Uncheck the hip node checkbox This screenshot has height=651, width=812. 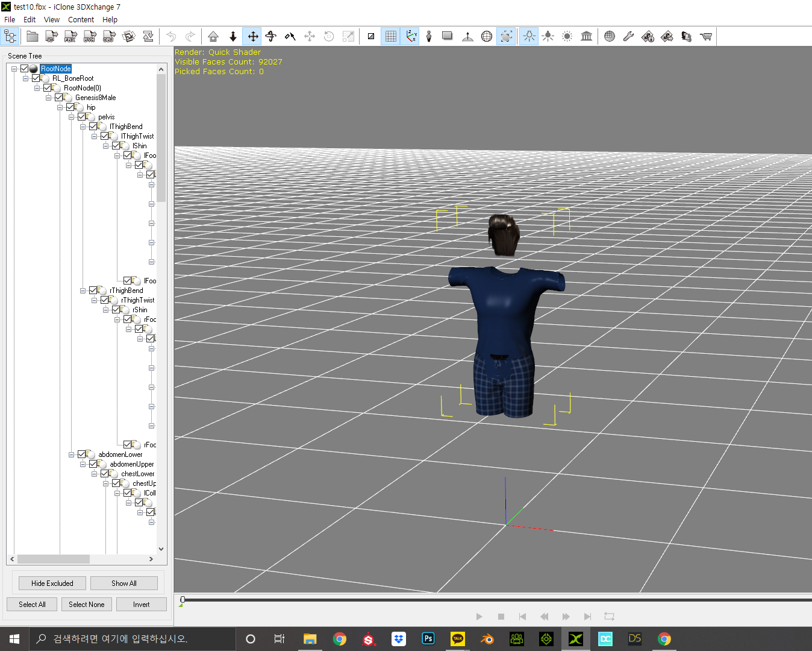[x=70, y=107]
